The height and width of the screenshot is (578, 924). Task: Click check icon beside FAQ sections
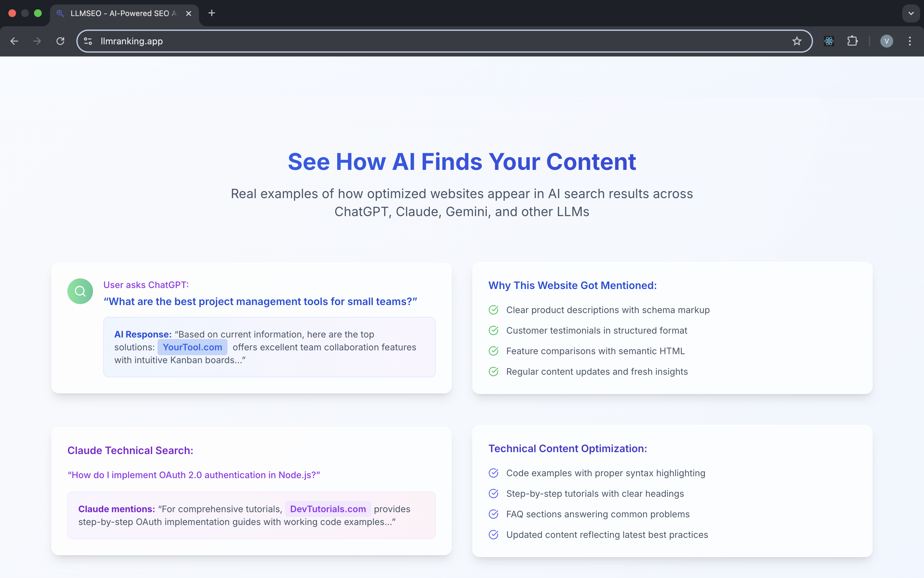coord(493,514)
